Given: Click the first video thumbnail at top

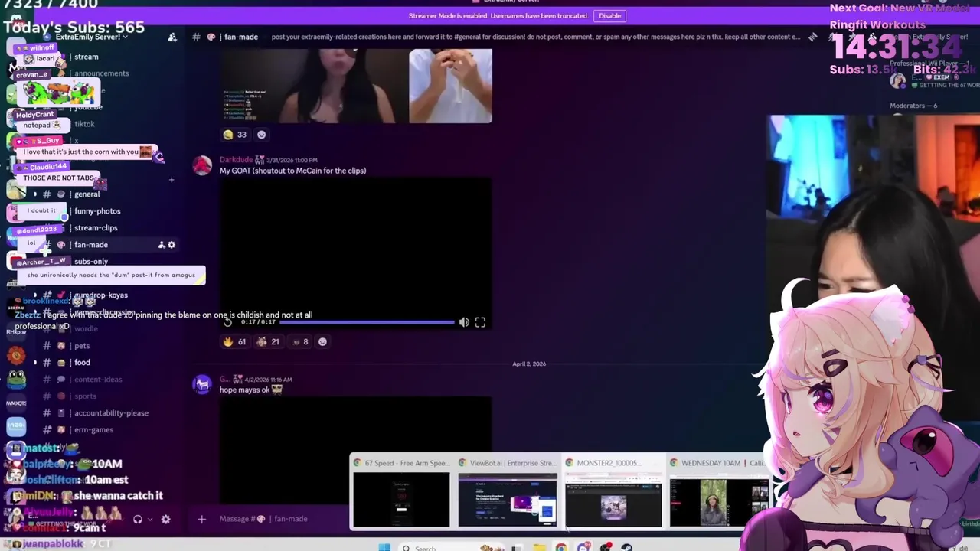Looking at the screenshot, I should pyautogui.click(x=313, y=86).
